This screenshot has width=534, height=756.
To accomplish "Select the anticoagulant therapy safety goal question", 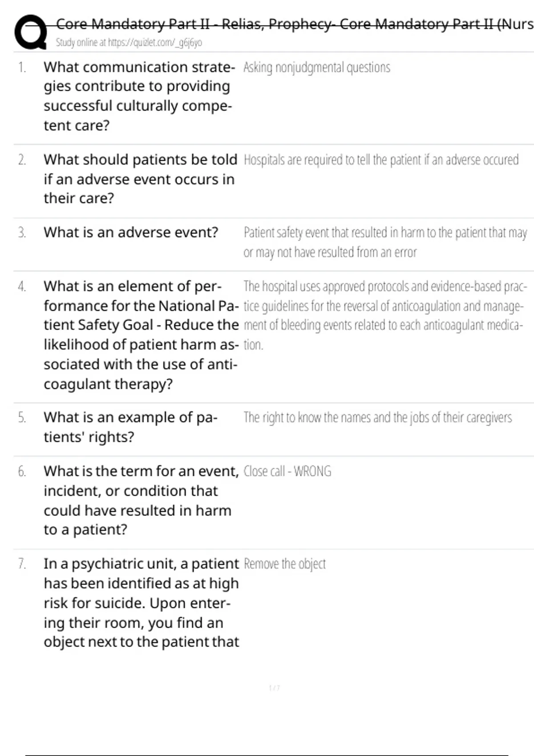I will click(141, 335).
